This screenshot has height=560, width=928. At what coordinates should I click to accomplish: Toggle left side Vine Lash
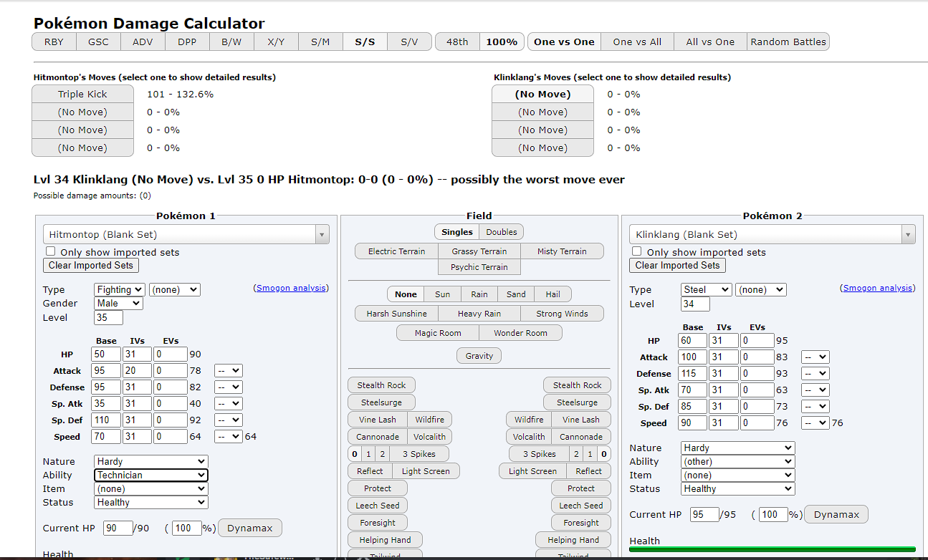(x=378, y=420)
